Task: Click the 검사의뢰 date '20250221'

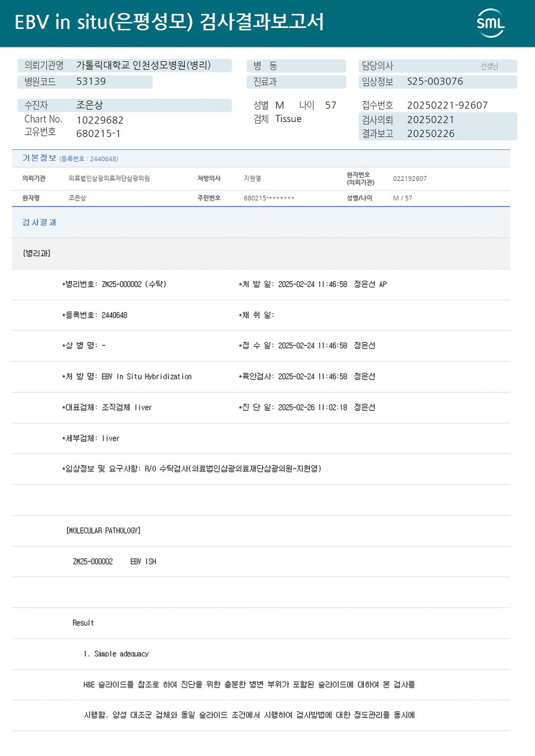Action: click(431, 120)
